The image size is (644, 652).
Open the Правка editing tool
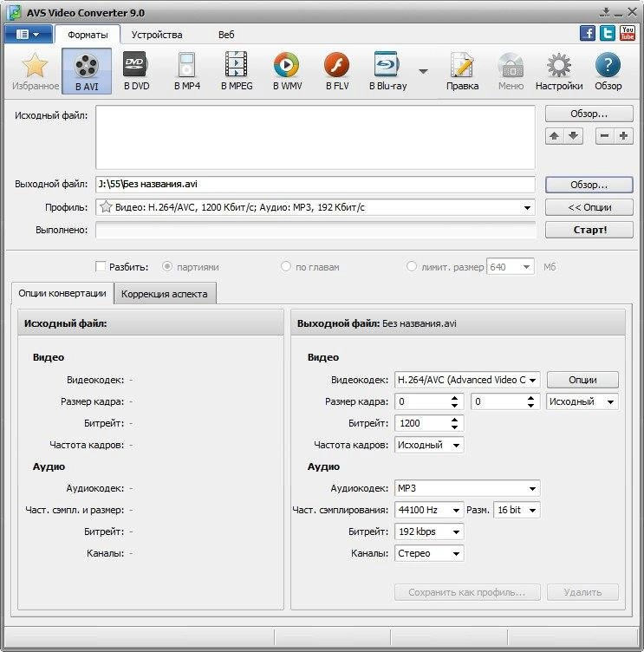pyautogui.click(x=462, y=71)
